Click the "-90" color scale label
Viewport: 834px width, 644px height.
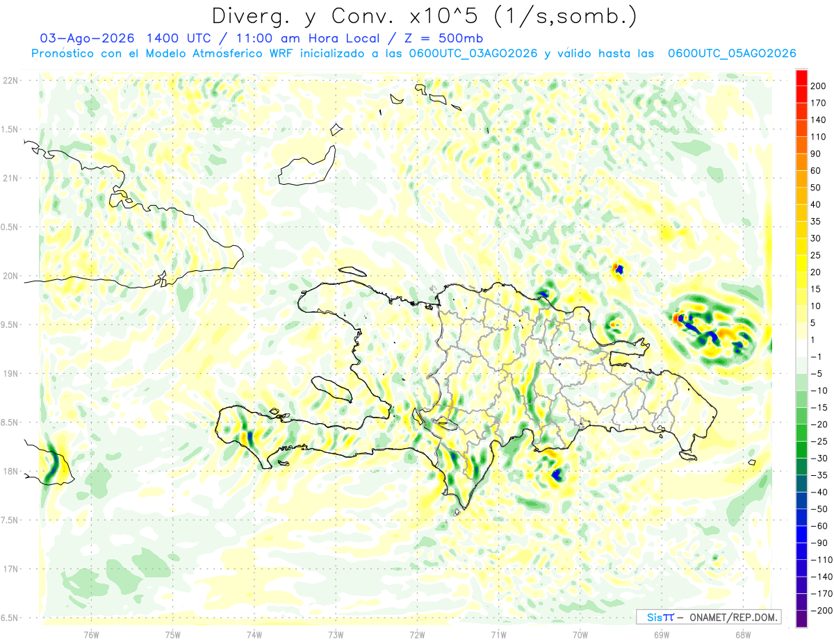pos(819,543)
